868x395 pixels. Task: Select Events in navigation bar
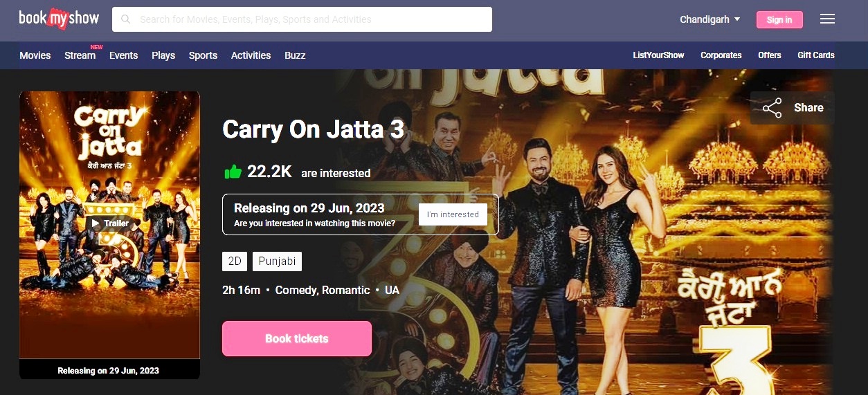tap(124, 55)
